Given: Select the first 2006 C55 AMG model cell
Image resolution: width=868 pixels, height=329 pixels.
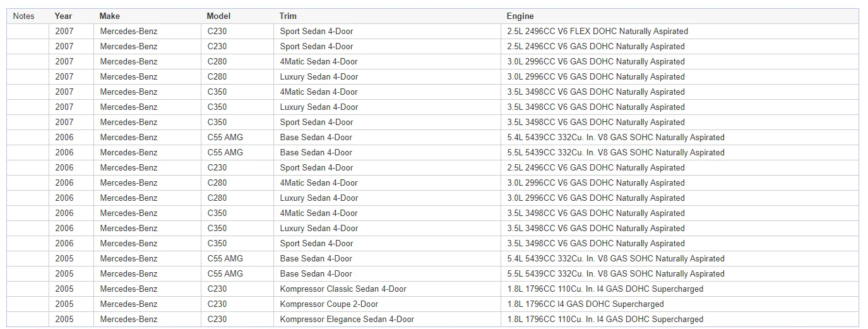Looking at the screenshot, I should (x=238, y=137).
